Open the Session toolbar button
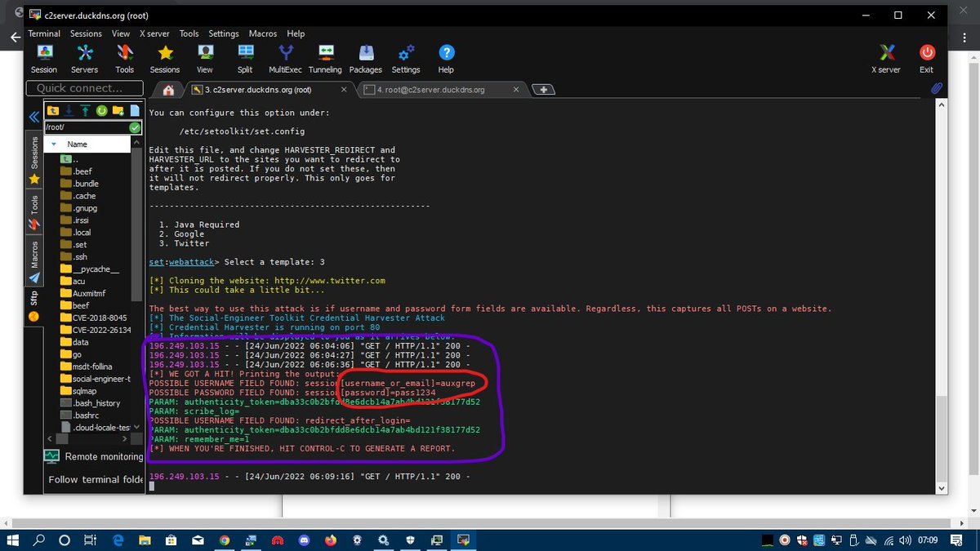Image resolution: width=980 pixels, height=551 pixels. click(x=44, y=59)
